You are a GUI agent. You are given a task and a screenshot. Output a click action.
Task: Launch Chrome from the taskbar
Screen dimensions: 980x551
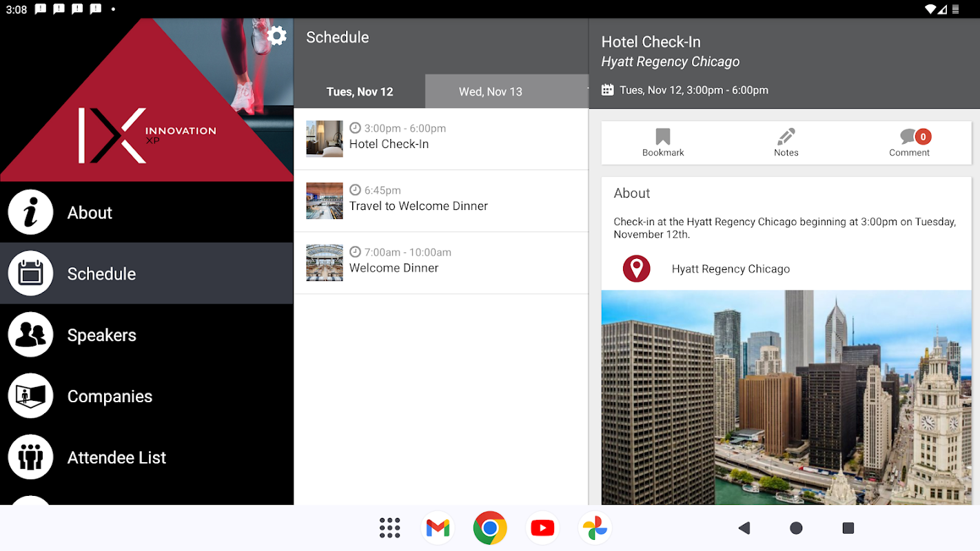click(x=490, y=528)
